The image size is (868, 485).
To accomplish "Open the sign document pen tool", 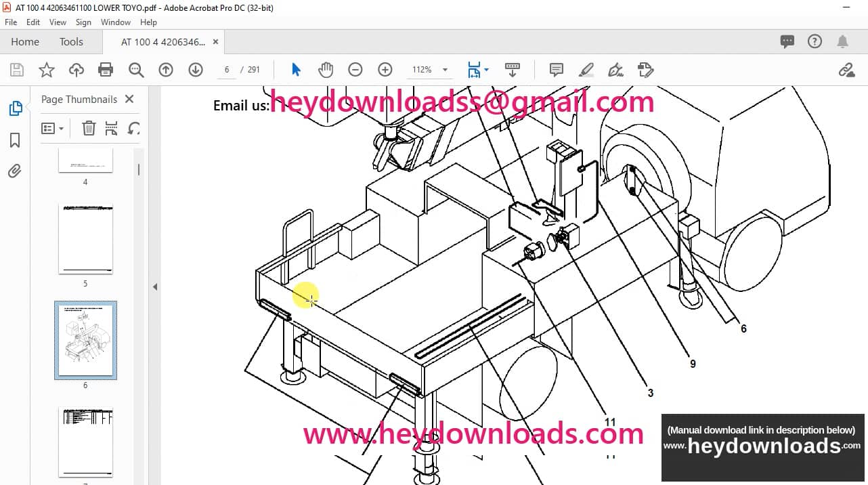I will pyautogui.click(x=615, y=70).
